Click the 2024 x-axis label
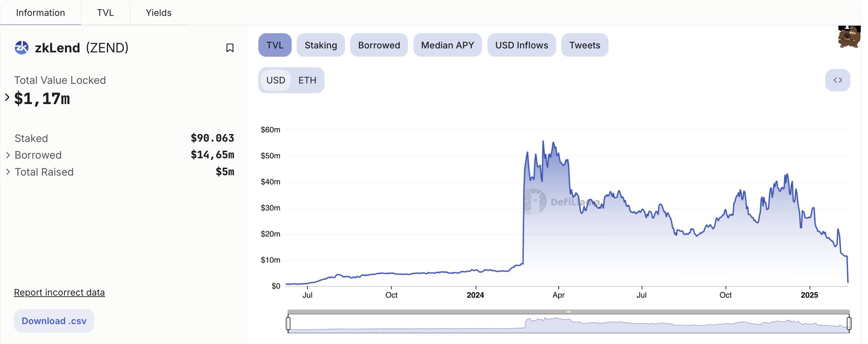This screenshot has height=344, width=868. point(475,295)
